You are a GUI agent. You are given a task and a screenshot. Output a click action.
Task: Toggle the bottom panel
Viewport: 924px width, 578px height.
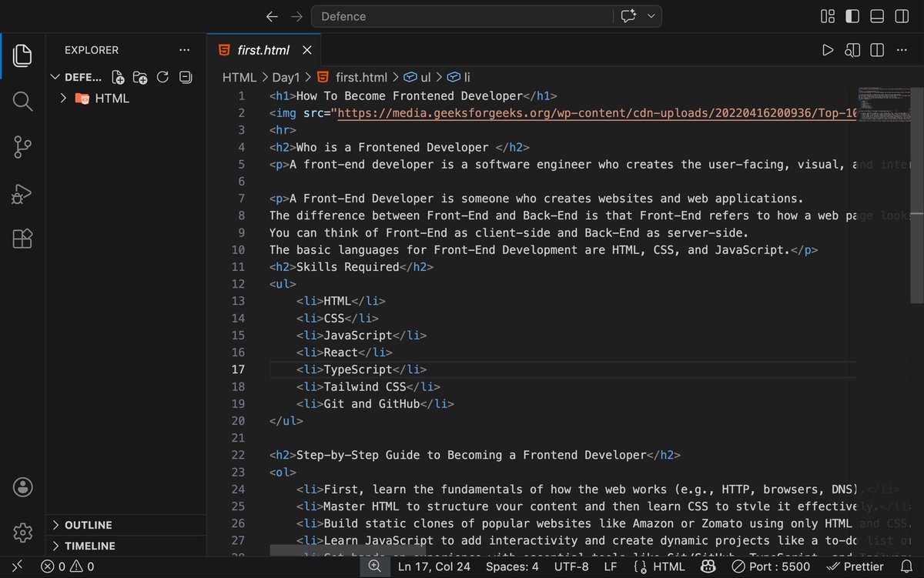click(876, 16)
